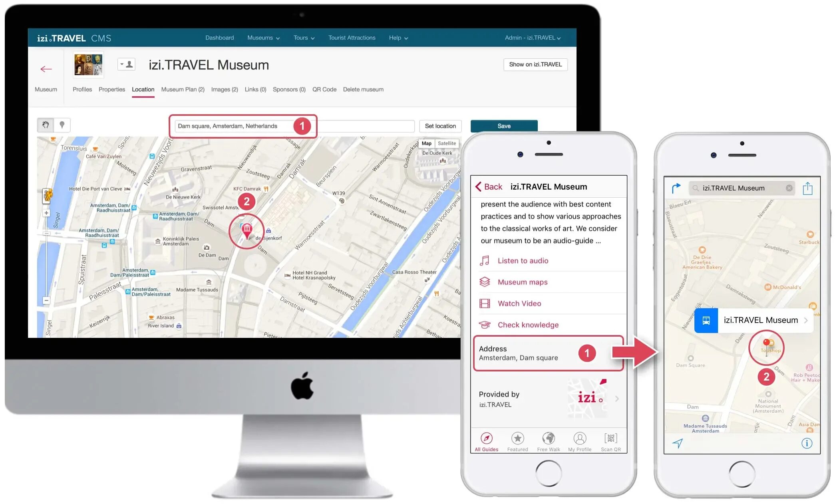Click the address input field
The image size is (835, 504).
tap(292, 126)
